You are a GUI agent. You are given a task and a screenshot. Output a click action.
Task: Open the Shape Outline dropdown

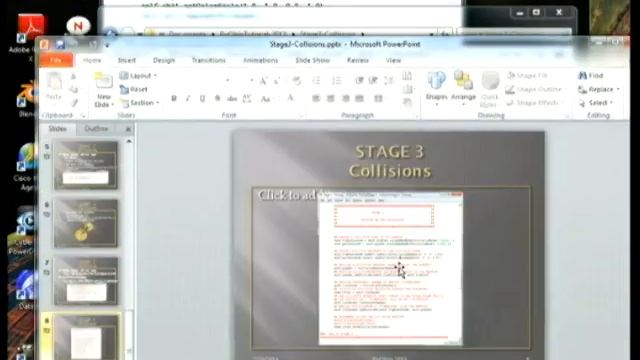click(x=536, y=89)
